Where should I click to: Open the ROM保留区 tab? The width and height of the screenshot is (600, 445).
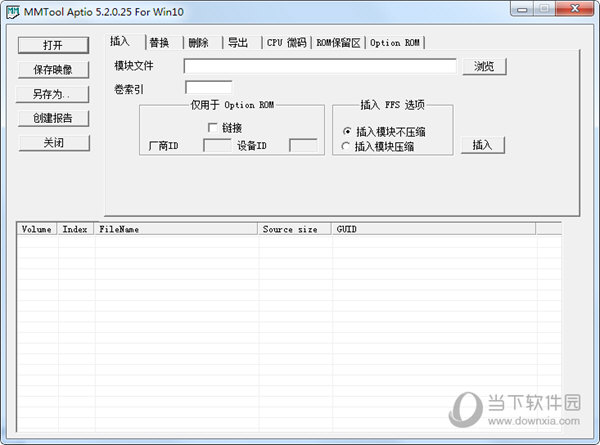(x=338, y=42)
